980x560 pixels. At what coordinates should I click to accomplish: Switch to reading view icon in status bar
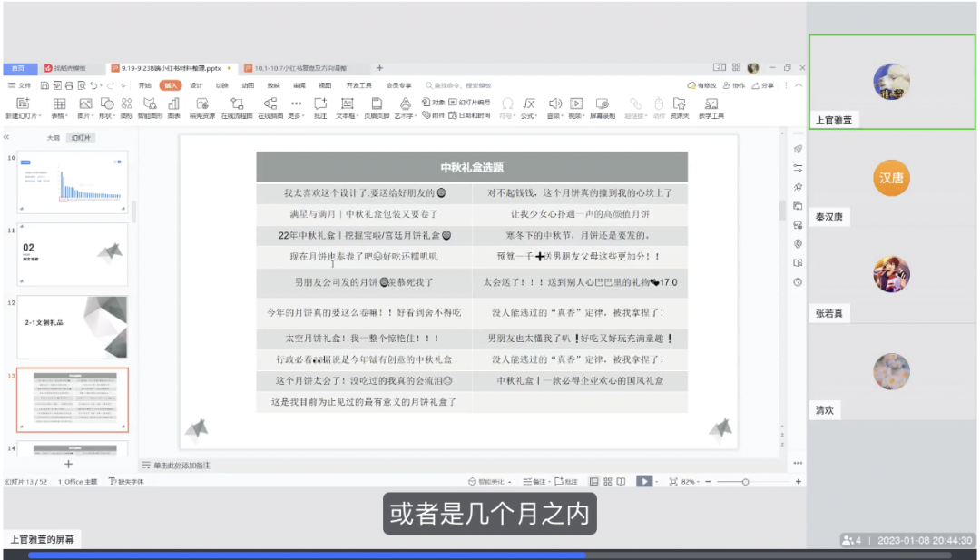coord(621,481)
